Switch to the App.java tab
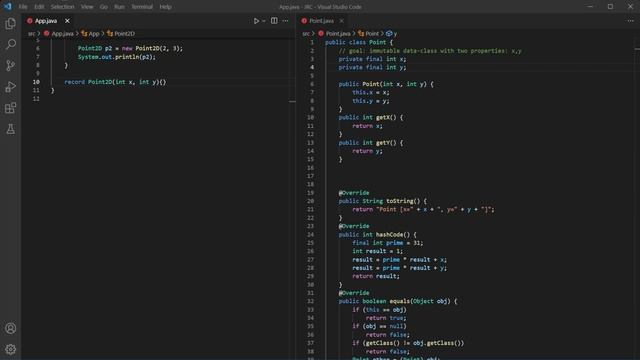The width and height of the screenshot is (640, 360). (x=46, y=21)
